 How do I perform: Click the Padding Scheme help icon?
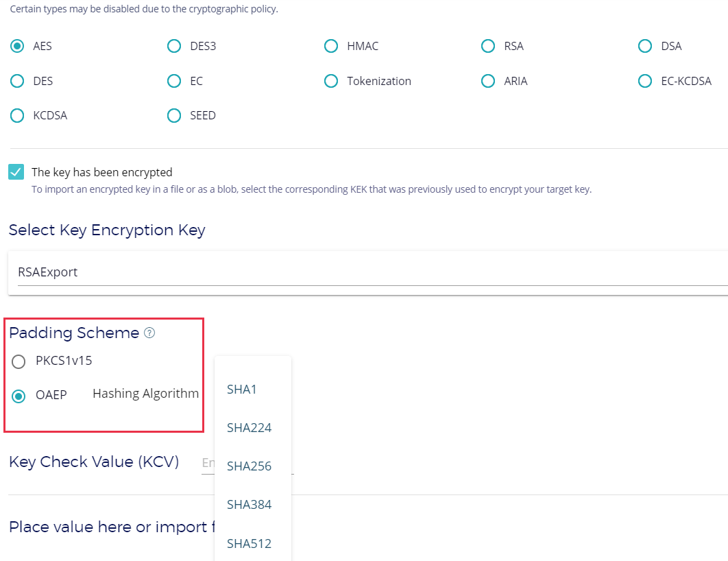(149, 333)
